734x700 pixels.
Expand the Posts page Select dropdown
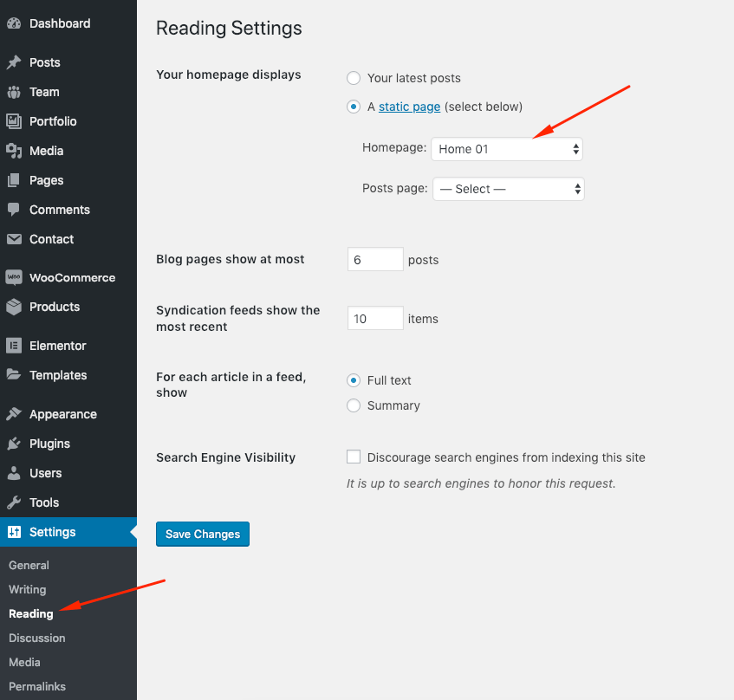pyautogui.click(x=509, y=189)
